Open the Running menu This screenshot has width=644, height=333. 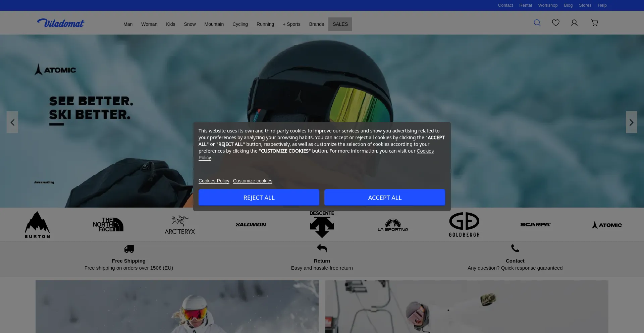(265, 24)
